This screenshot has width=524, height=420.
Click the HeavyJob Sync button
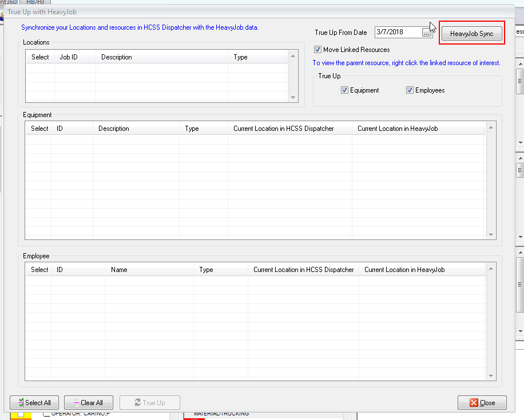pyautogui.click(x=471, y=33)
